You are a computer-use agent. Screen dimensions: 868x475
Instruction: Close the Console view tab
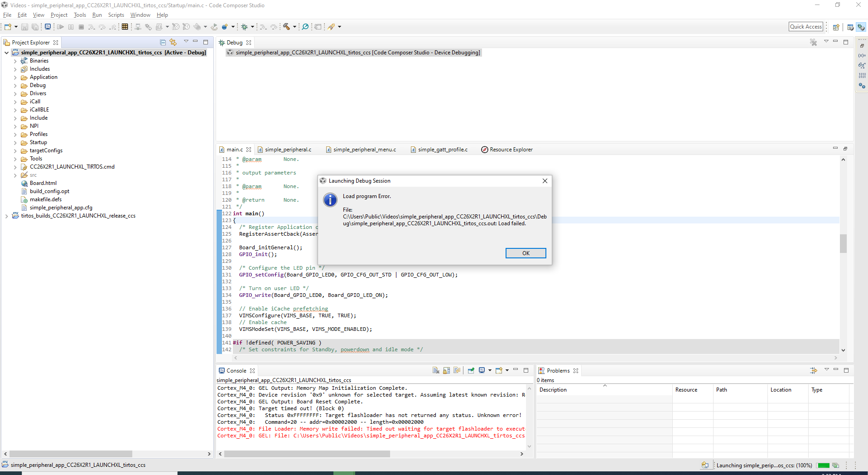coord(252,371)
